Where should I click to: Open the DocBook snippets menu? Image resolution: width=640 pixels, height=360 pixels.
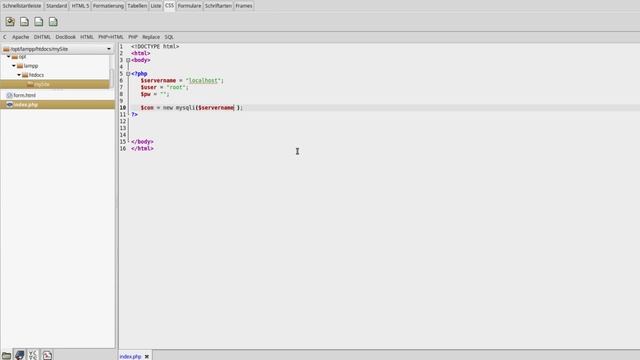pos(65,37)
